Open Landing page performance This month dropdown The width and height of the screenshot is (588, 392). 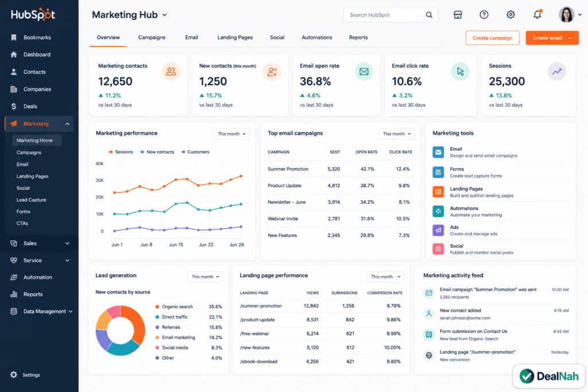(x=385, y=277)
